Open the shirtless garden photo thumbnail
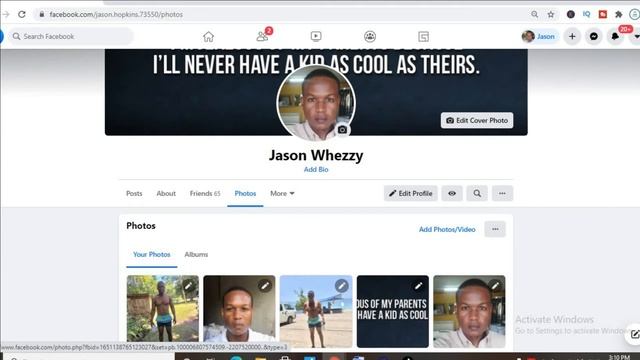 pyautogui.click(x=162, y=310)
